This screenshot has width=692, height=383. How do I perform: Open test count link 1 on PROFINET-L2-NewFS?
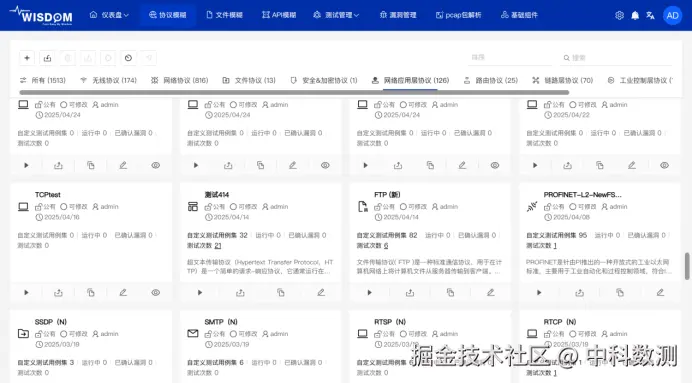coord(555,245)
